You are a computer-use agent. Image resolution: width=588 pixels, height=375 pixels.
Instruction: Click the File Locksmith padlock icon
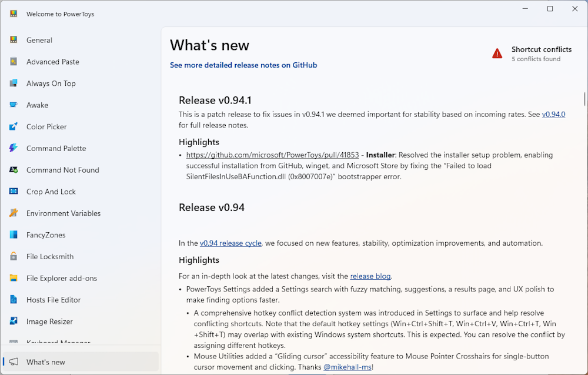pos(14,256)
